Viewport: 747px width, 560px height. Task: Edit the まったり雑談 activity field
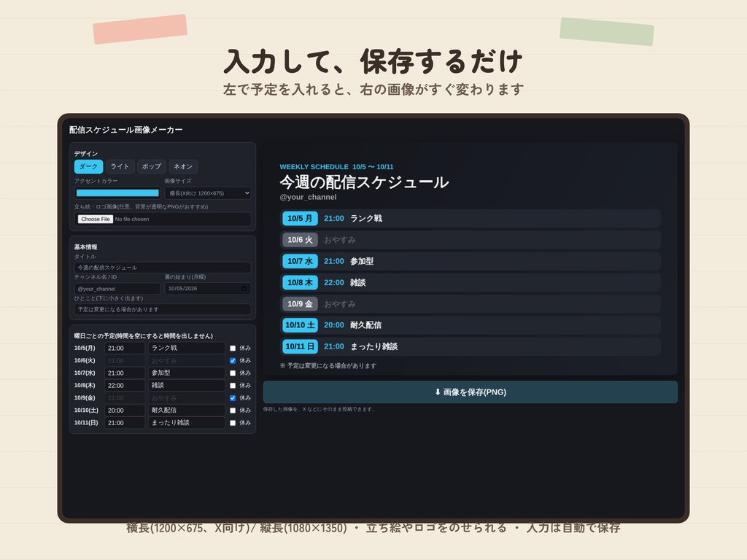tap(186, 422)
